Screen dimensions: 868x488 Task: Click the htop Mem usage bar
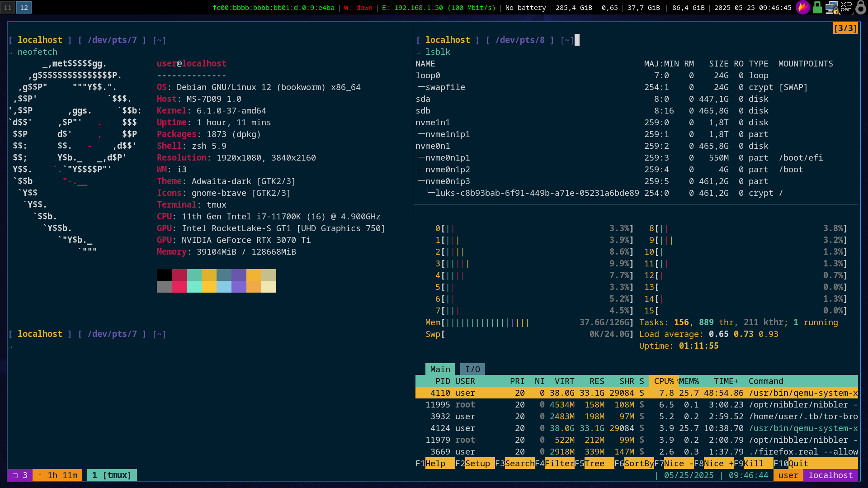(529, 322)
